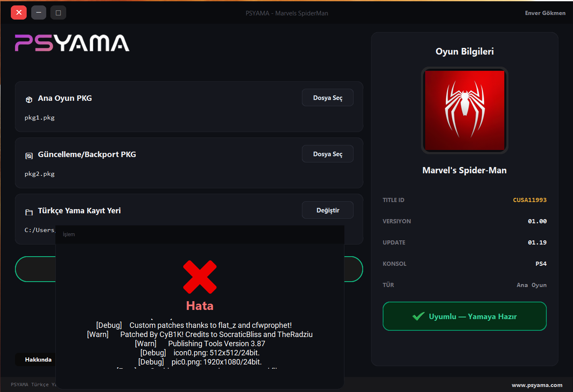Click the Publishing Tools Version 3.87 log line
Image resolution: width=573 pixels, height=392 pixels.
click(200, 344)
